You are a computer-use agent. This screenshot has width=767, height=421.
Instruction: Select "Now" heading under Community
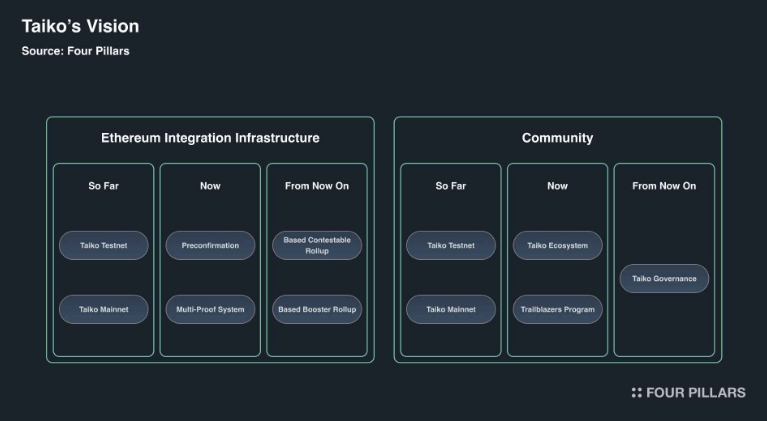[x=557, y=186]
